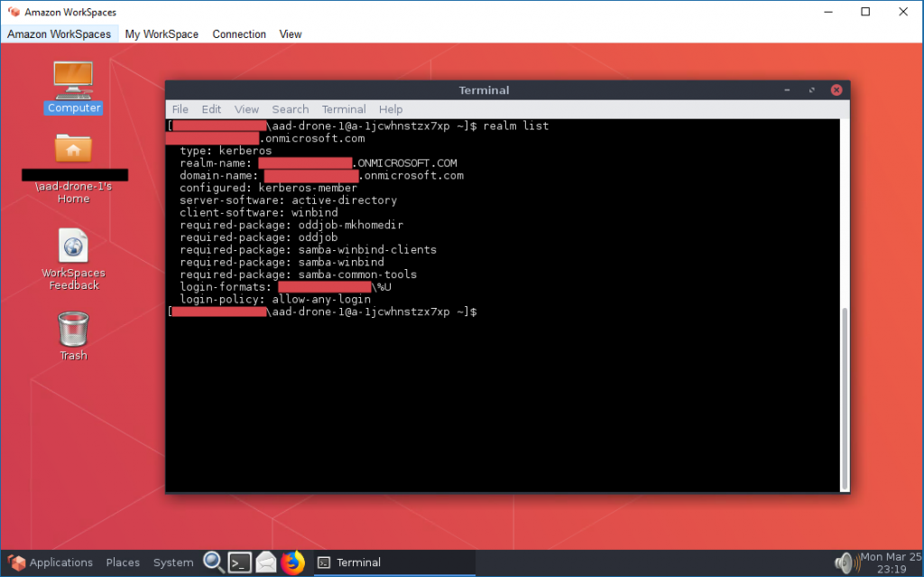Click the 'login-policy: allow-any-login' line
This screenshot has width=924, height=577.
coord(275,299)
